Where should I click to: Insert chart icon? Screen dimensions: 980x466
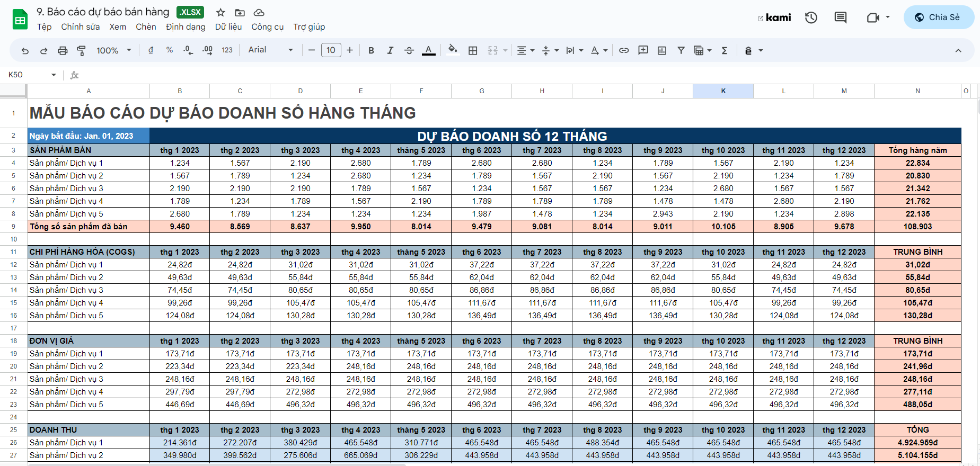point(662,50)
